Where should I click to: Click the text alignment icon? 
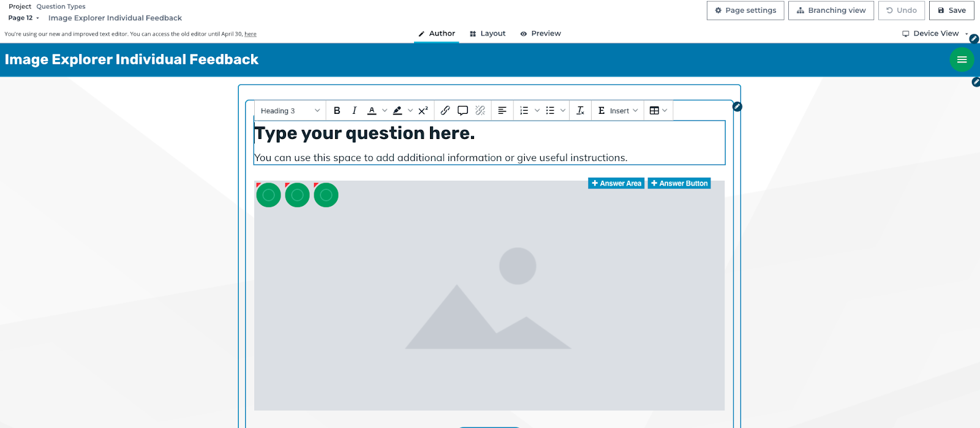point(502,111)
